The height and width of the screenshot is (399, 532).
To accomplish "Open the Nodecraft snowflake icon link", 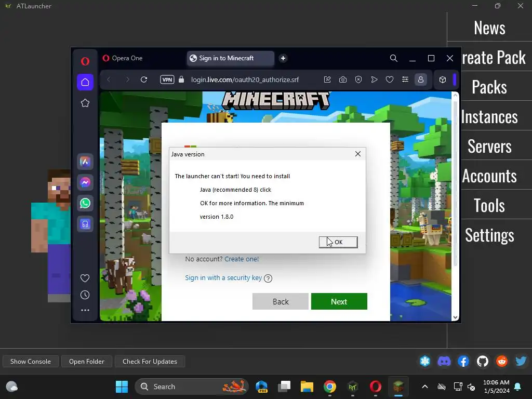I will pos(425,362).
